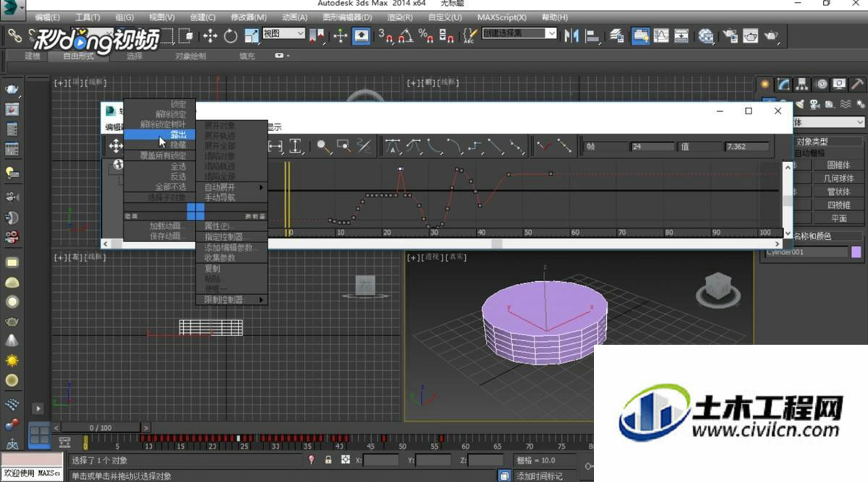Image resolution: width=868 pixels, height=482 pixels.
Task: Click the curve editor frame field showing 24
Action: pos(651,147)
